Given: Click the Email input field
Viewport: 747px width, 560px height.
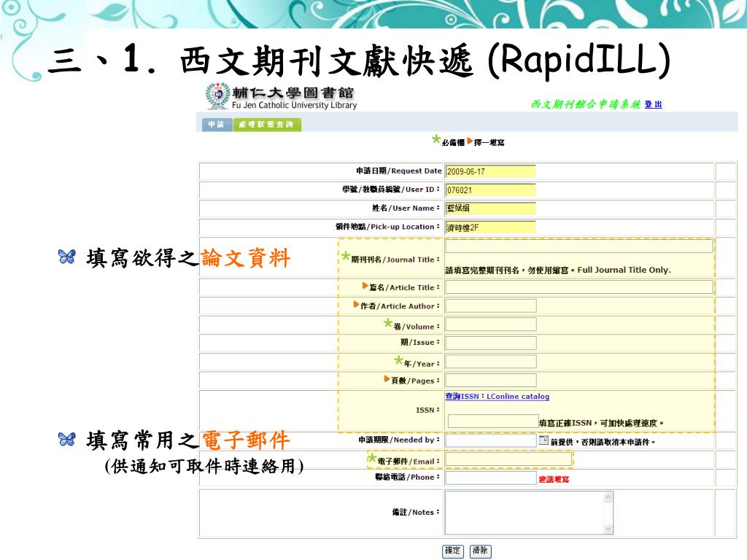Looking at the screenshot, I should pyautogui.click(x=508, y=459).
